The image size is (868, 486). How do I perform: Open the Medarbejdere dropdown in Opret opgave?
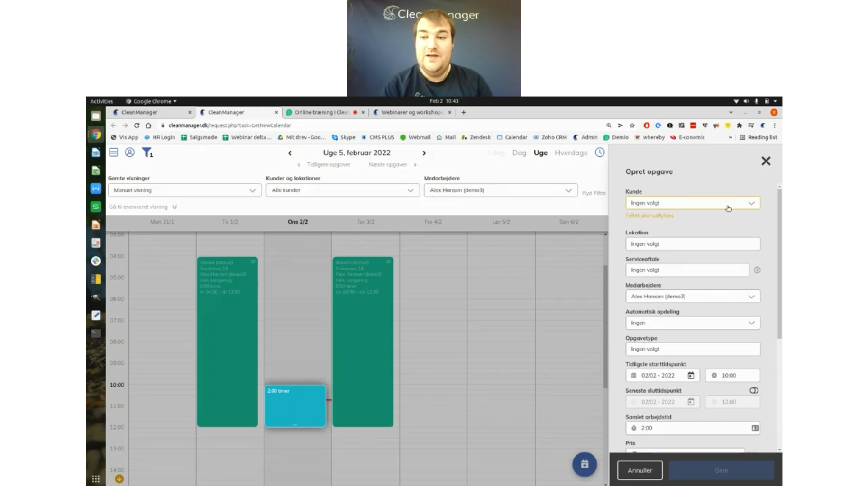[693, 297]
